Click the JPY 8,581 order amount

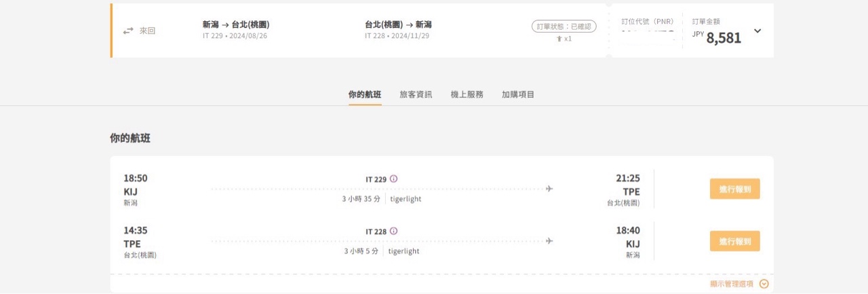723,38
